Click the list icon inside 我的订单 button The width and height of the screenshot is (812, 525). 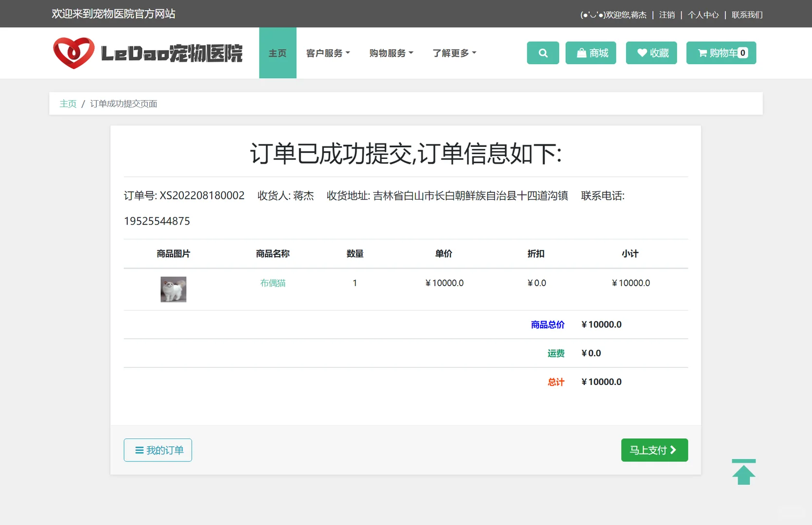139,450
